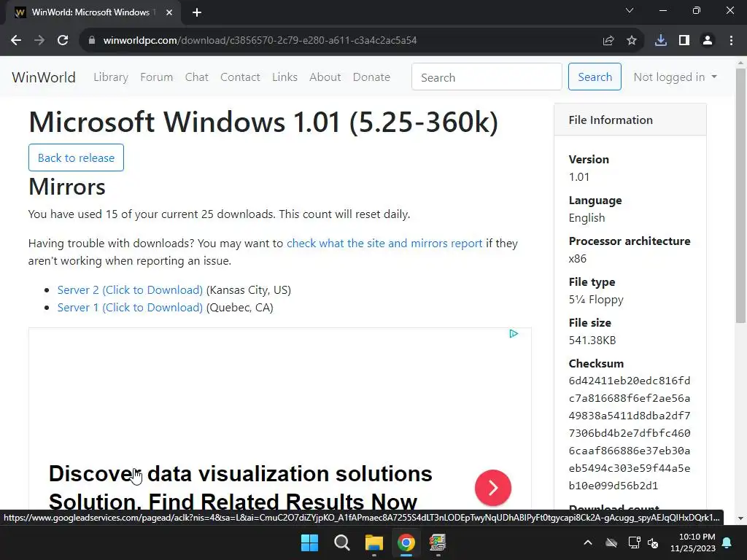Click the Chrome taskbar icon
This screenshot has width=747, height=560.
tap(406, 542)
